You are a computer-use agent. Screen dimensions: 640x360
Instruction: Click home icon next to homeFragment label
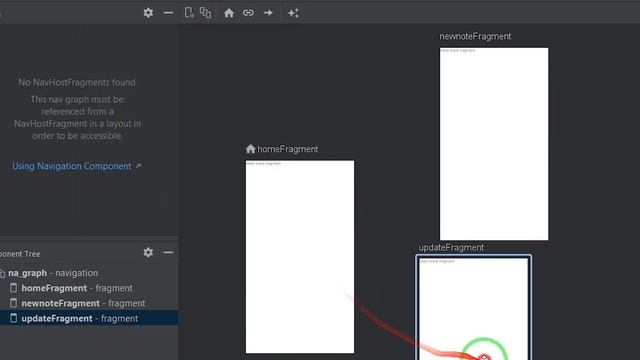(x=251, y=149)
